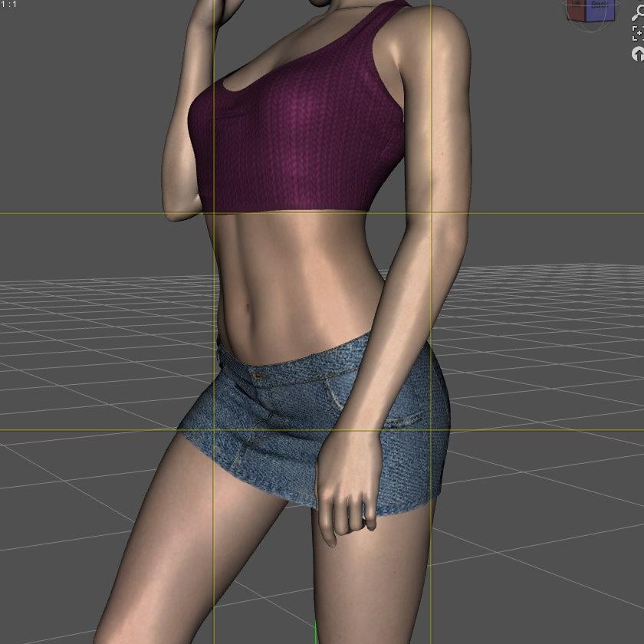Click the metal button on the skirt waistband
644x644 pixels.
[259, 376]
